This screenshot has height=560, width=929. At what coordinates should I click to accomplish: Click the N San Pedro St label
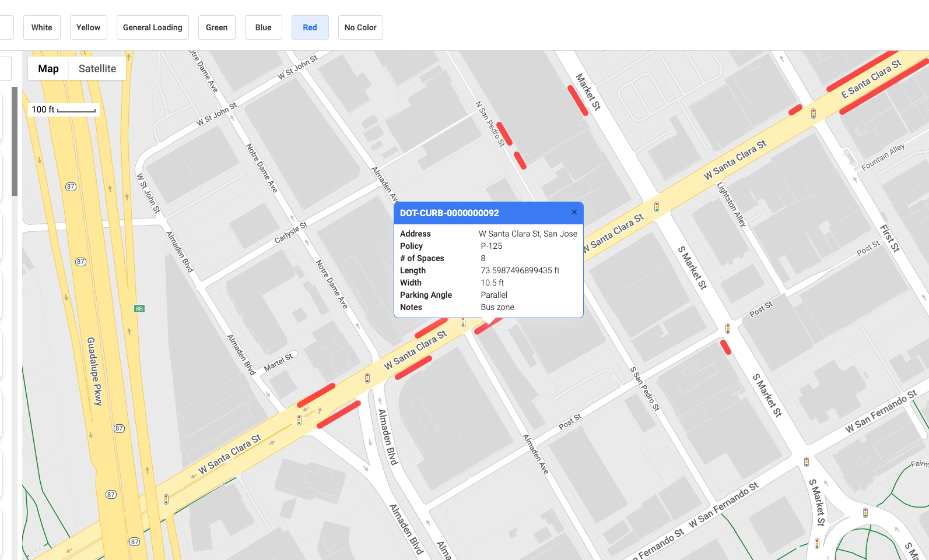click(x=490, y=124)
